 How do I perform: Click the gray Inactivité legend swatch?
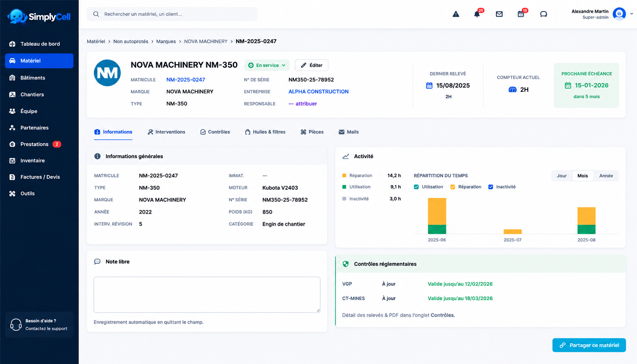(344, 199)
